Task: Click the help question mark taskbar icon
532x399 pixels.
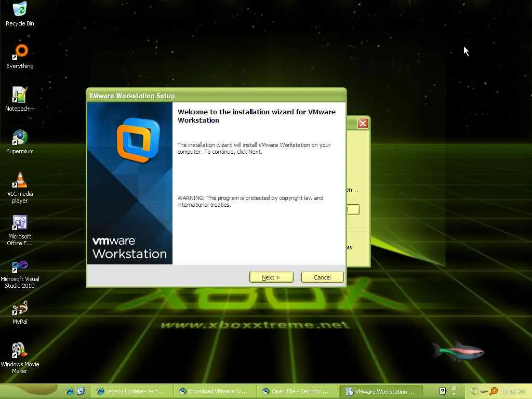Action: pyautogui.click(x=442, y=391)
